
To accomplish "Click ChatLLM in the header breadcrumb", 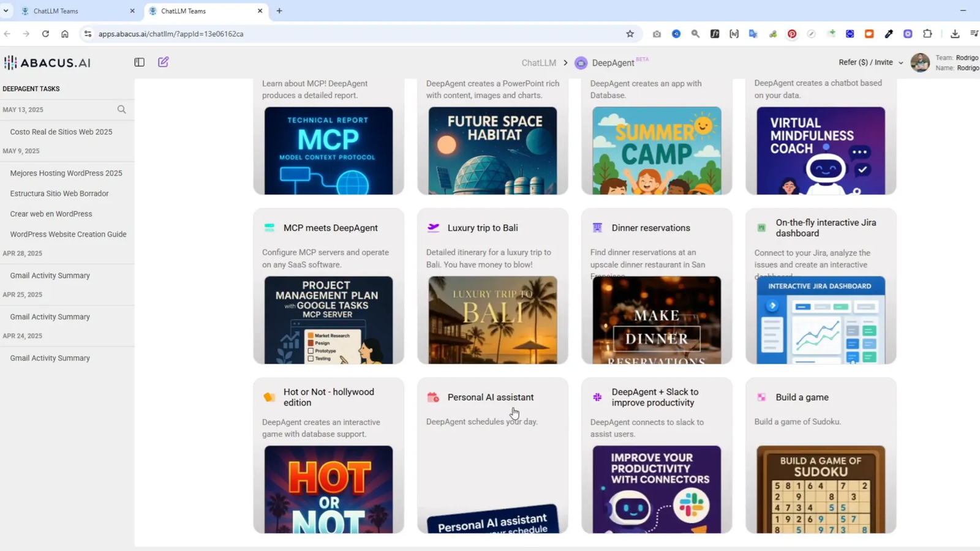I will click(538, 62).
